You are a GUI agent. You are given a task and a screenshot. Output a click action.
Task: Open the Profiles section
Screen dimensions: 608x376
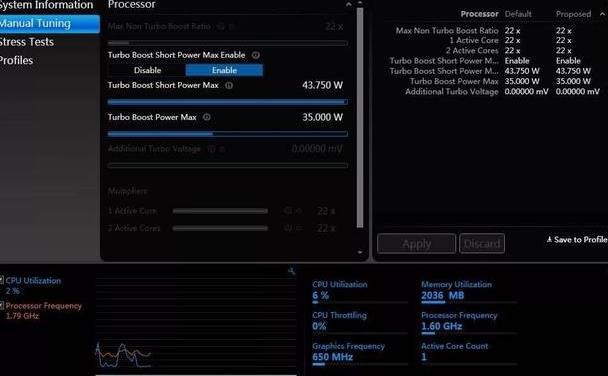(x=16, y=60)
